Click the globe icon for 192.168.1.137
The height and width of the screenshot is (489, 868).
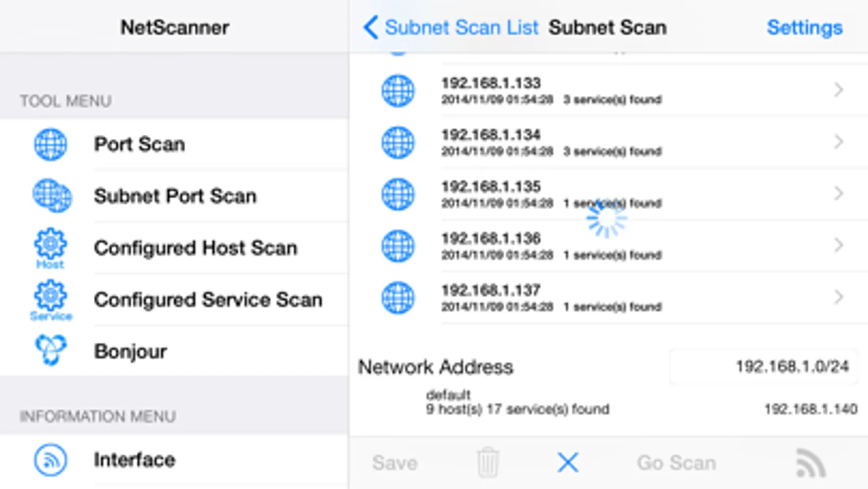[x=398, y=298]
